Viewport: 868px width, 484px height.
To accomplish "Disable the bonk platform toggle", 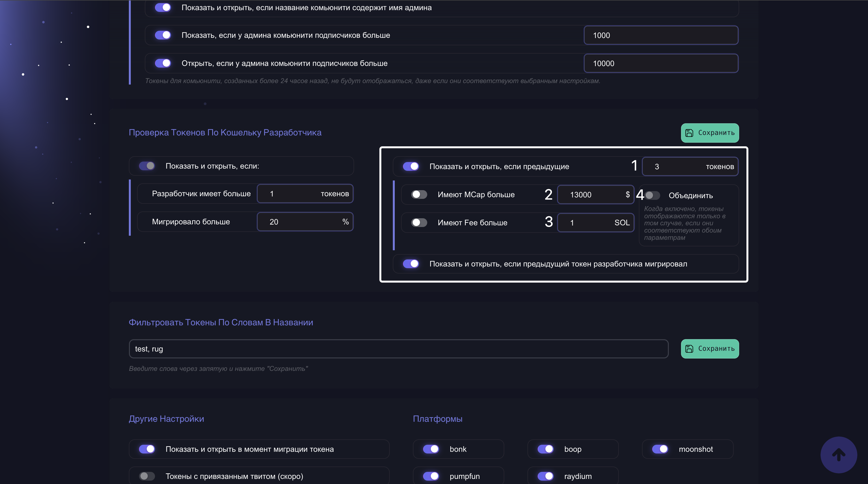I will [431, 449].
